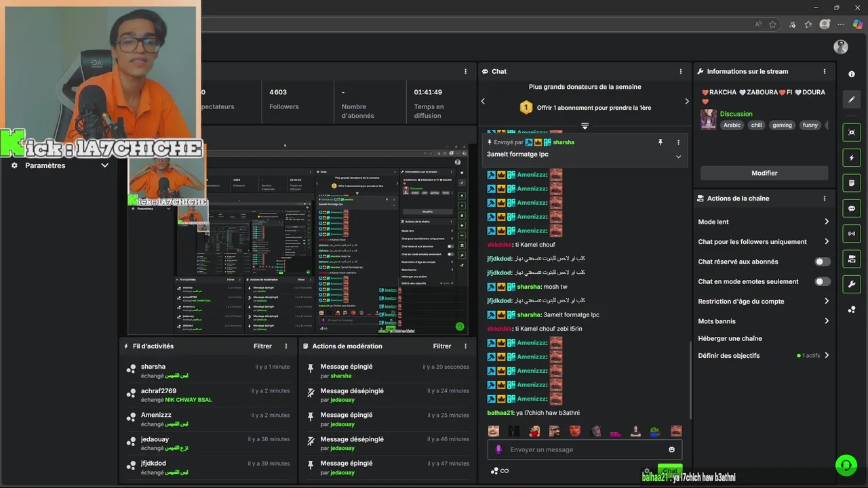The height and width of the screenshot is (488, 868).
Task: Open the pinned message three-dot menu
Action: click(x=678, y=142)
